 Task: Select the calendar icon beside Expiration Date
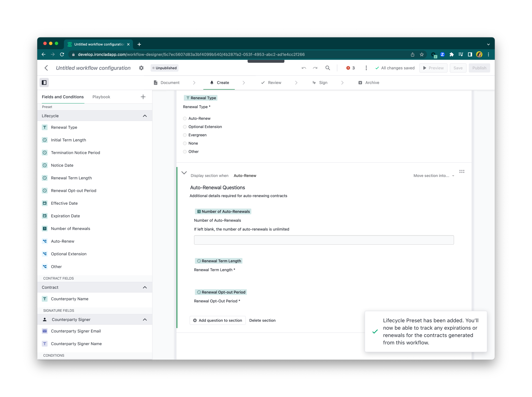click(45, 216)
